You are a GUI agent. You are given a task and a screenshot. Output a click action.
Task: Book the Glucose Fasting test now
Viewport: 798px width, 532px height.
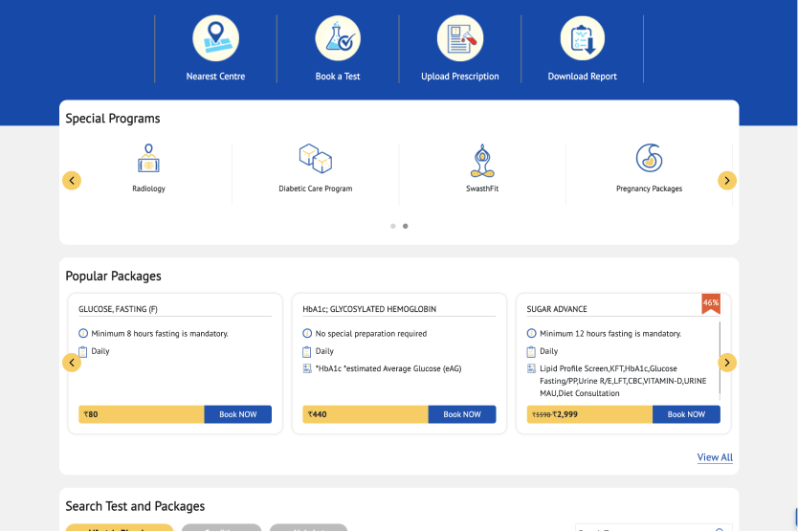click(237, 414)
